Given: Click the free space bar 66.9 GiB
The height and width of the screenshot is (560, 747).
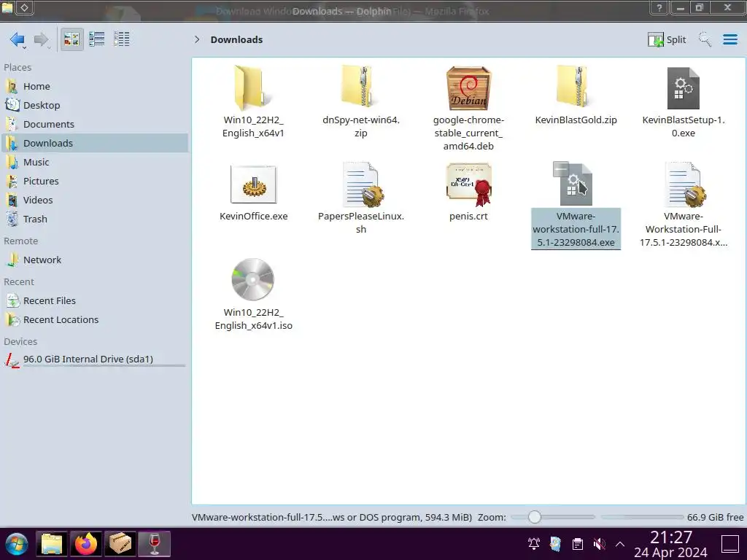Looking at the screenshot, I should pos(642,517).
